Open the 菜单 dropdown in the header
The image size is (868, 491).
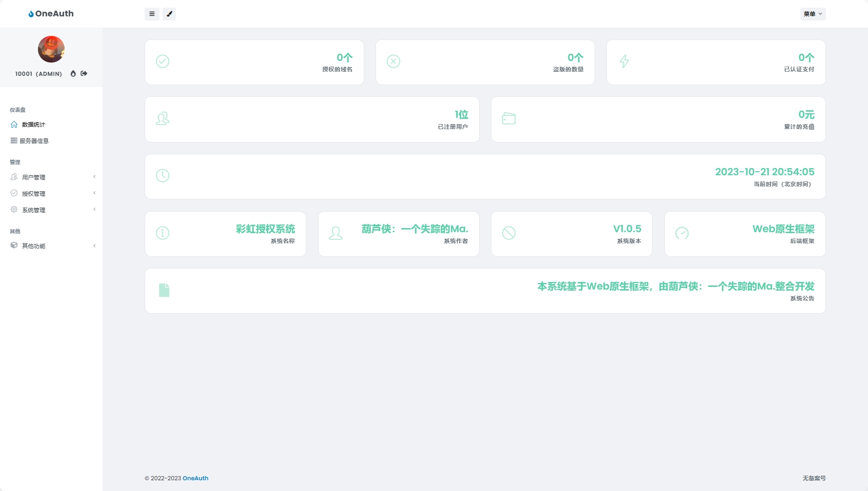(813, 14)
